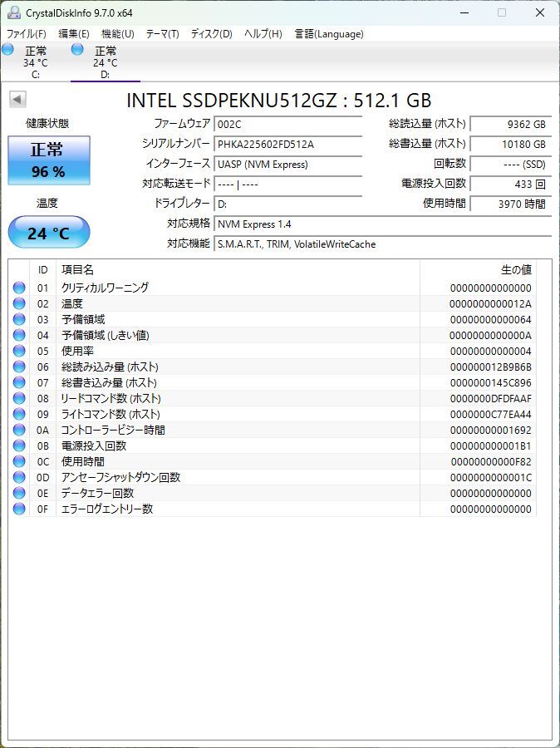Click the previous disk arrow button
The image size is (560, 748).
[x=17, y=100]
